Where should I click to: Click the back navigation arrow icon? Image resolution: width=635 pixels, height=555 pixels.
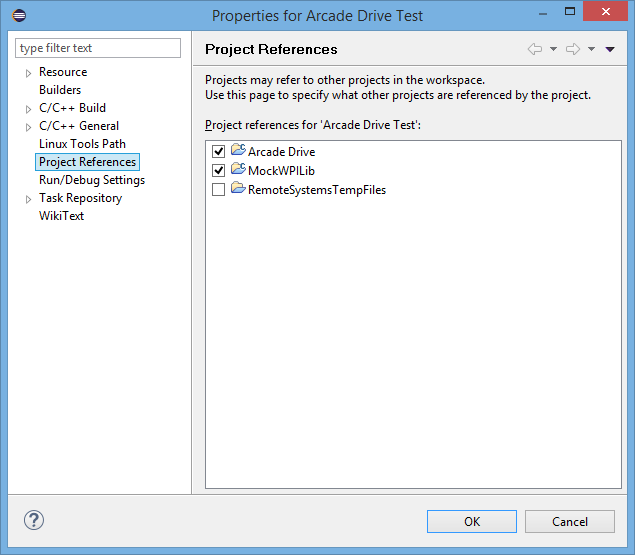click(x=535, y=49)
